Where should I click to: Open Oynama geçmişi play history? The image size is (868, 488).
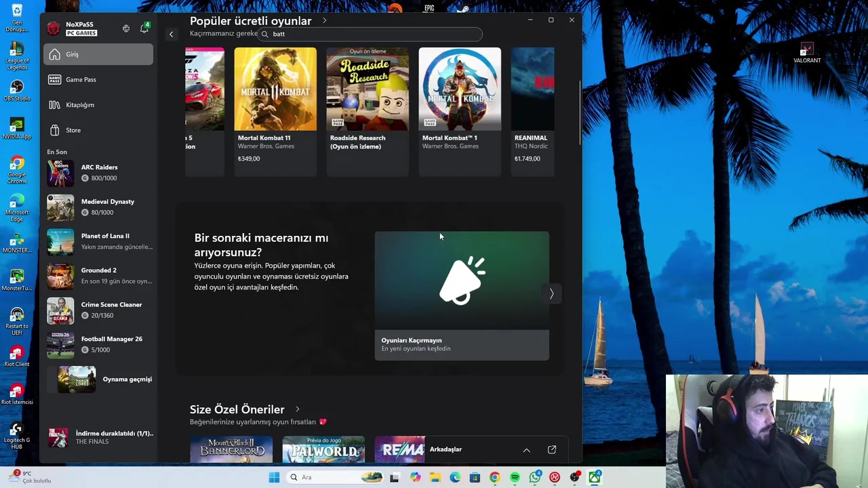tap(100, 379)
